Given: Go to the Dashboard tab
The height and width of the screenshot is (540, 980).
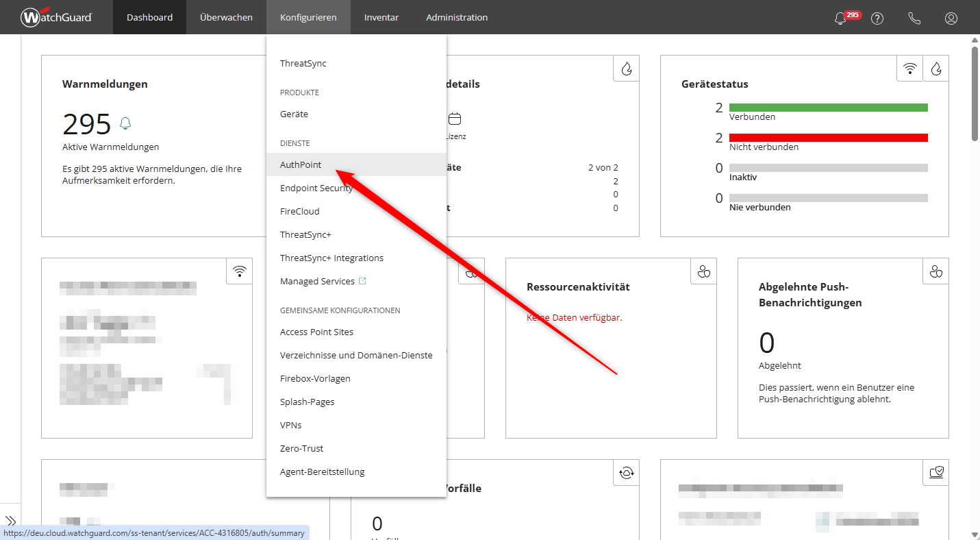Looking at the screenshot, I should pos(149,17).
